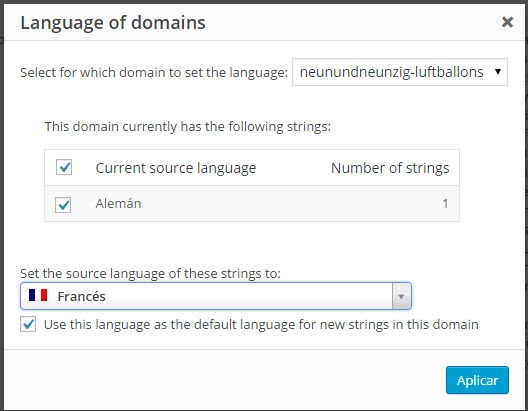Expand the Francés source language selector

pos(216,296)
